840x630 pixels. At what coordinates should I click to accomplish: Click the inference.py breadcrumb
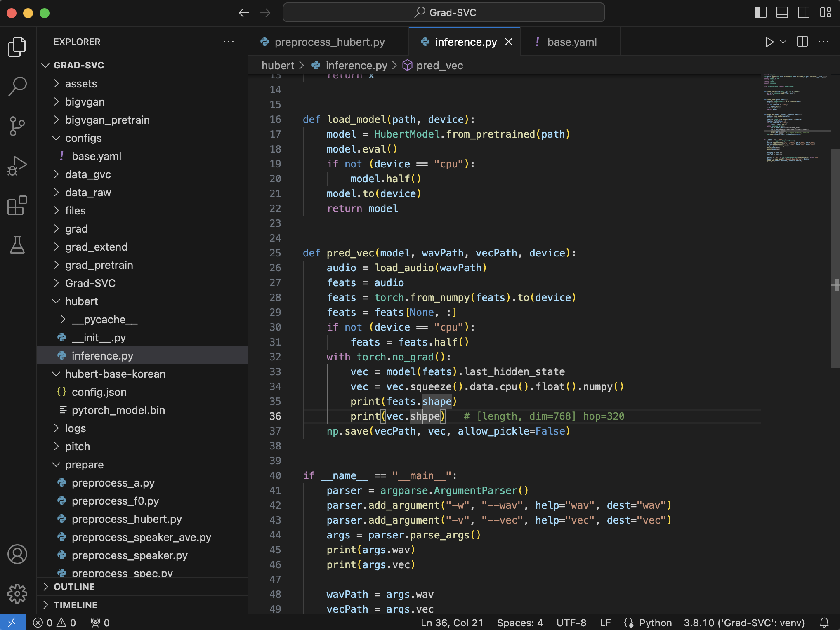click(x=350, y=65)
